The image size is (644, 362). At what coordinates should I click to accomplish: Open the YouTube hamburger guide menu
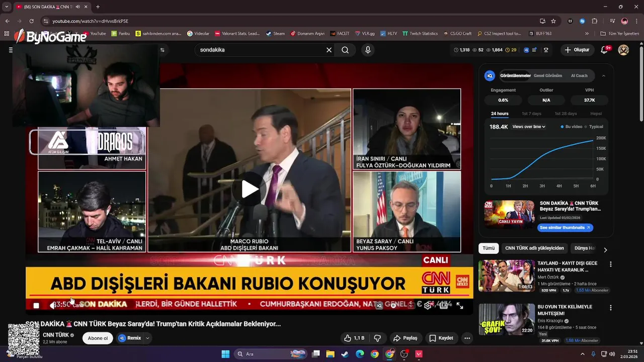pyautogui.click(x=11, y=50)
